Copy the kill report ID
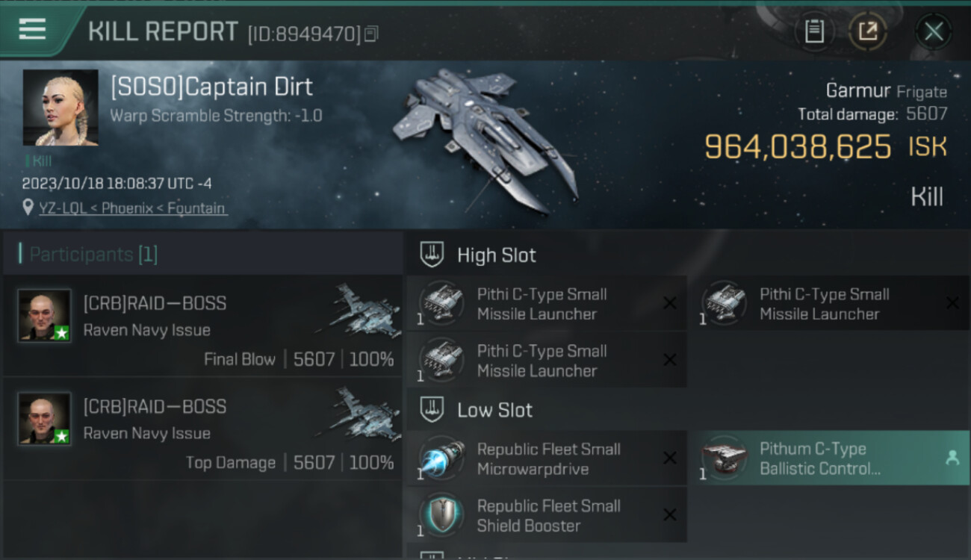The width and height of the screenshot is (971, 560). point(372,34)
